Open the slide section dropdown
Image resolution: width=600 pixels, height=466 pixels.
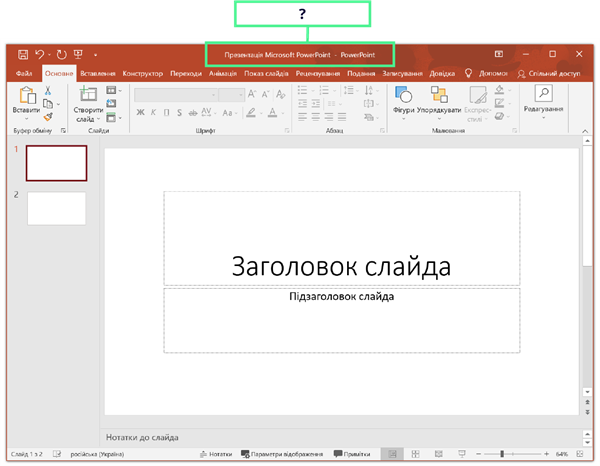click(x=114, y=117)
